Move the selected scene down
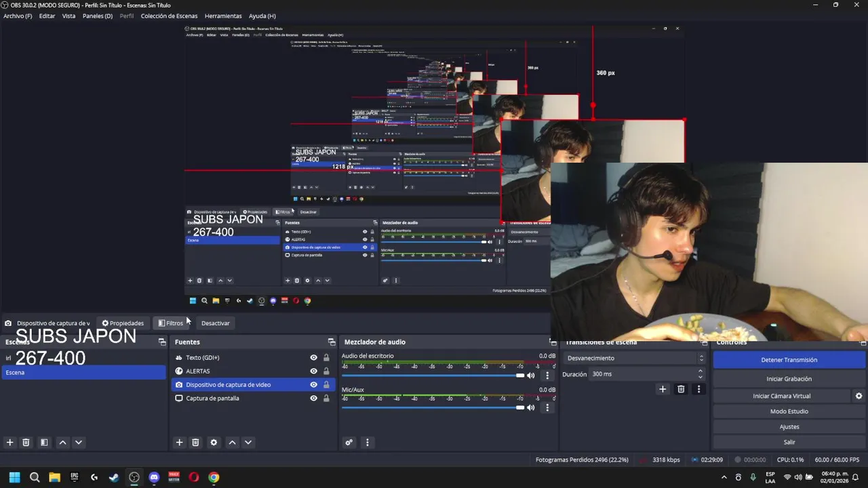Screen dimensions: 868x488 79,443
